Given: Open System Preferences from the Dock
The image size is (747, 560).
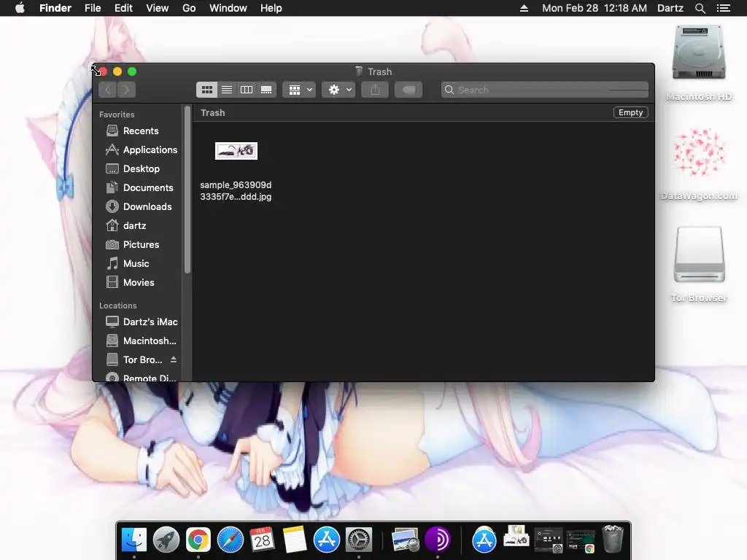Looking at the screenshot, I should pos(359,540).
